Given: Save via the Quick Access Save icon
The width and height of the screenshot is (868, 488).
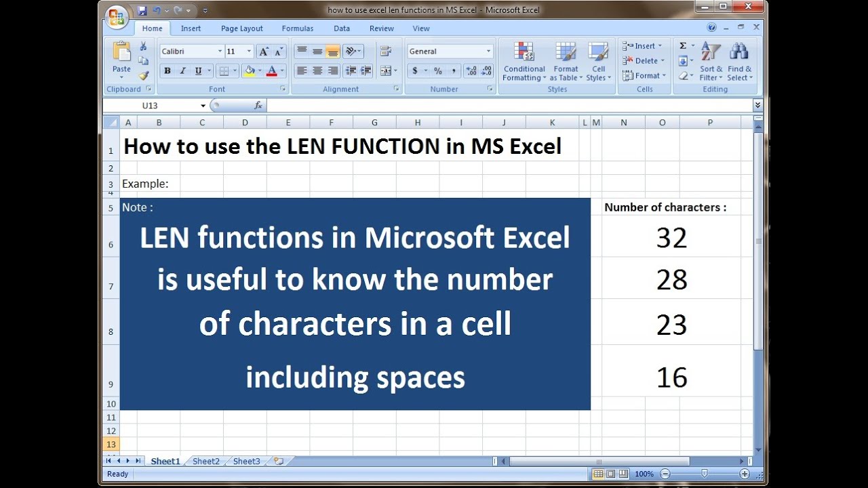Looking at the screenshot, I should pos(142,11).
